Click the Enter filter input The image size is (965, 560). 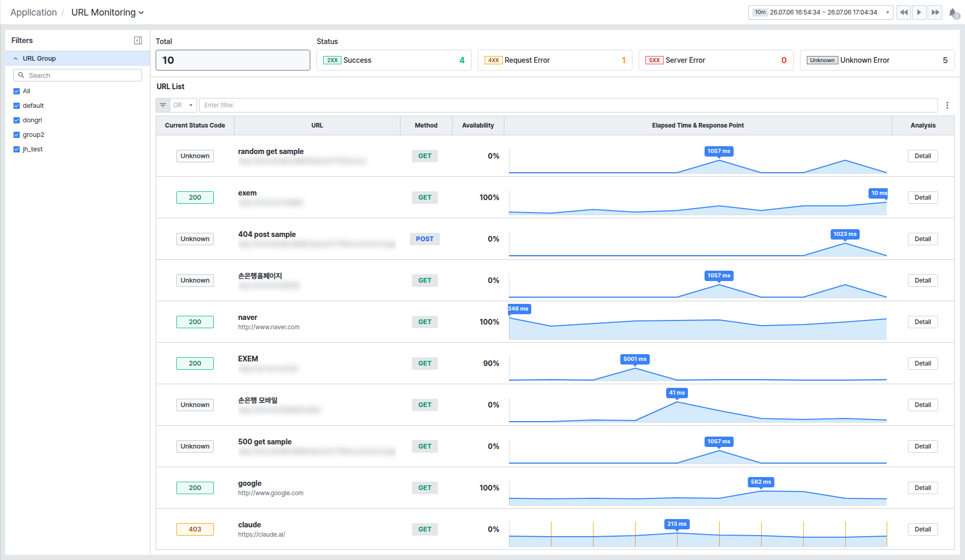coord(568,105)
